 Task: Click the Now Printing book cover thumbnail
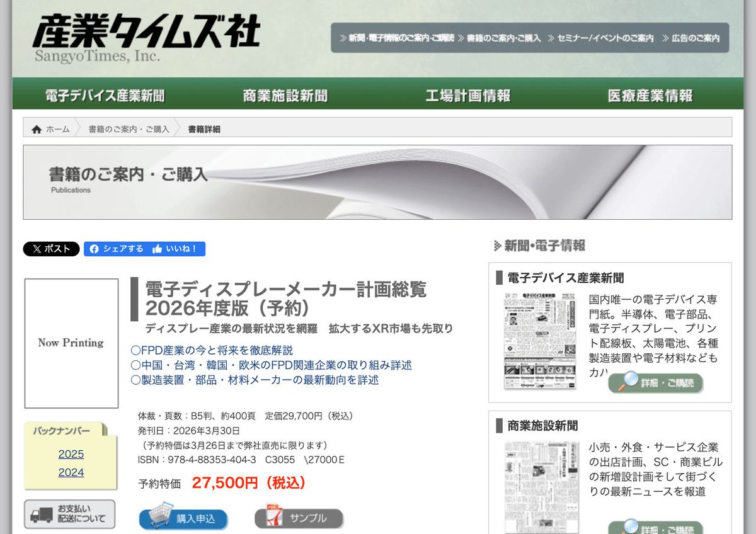coord(71,343)
